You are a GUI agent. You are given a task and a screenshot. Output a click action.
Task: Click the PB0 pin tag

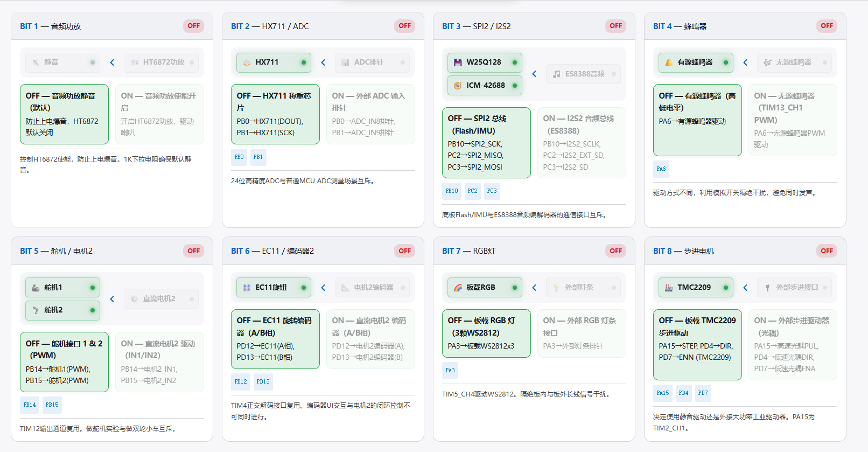coord(239,157)
